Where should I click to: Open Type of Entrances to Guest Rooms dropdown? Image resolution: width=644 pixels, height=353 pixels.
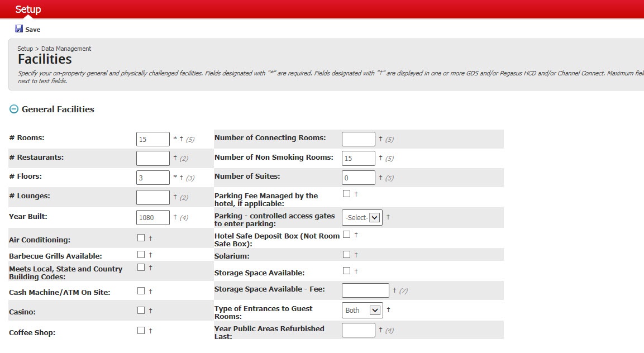(x=362, y=310)
